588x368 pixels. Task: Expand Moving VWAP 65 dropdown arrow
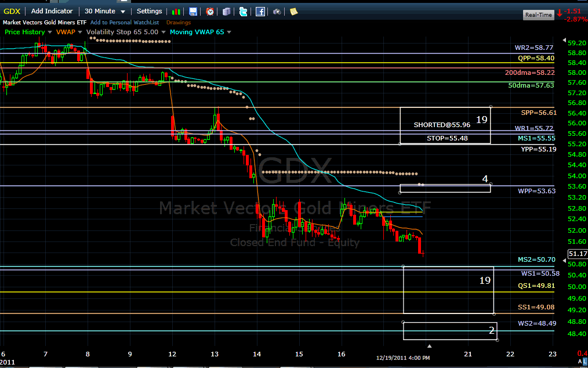pyautogui.click(x=229, y=33)
